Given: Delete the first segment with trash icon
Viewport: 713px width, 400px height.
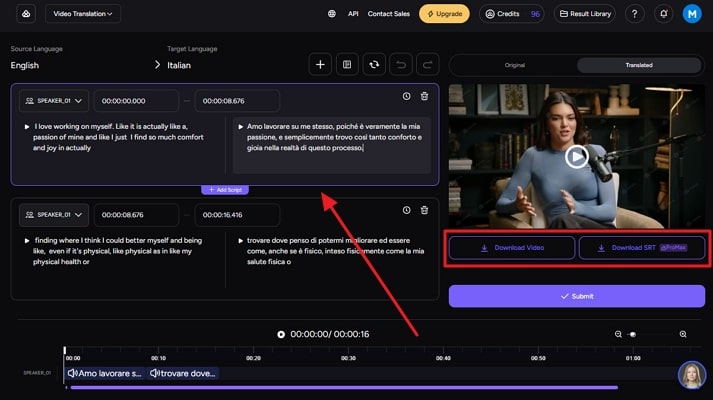Looking at the screenshot, I should pos(424,96).
